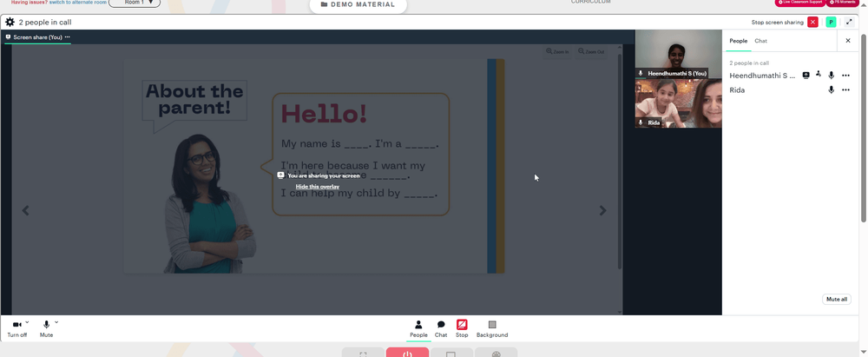Open more options for Heendhumathi S
The image size is (868, 357).
click(845, 76)
